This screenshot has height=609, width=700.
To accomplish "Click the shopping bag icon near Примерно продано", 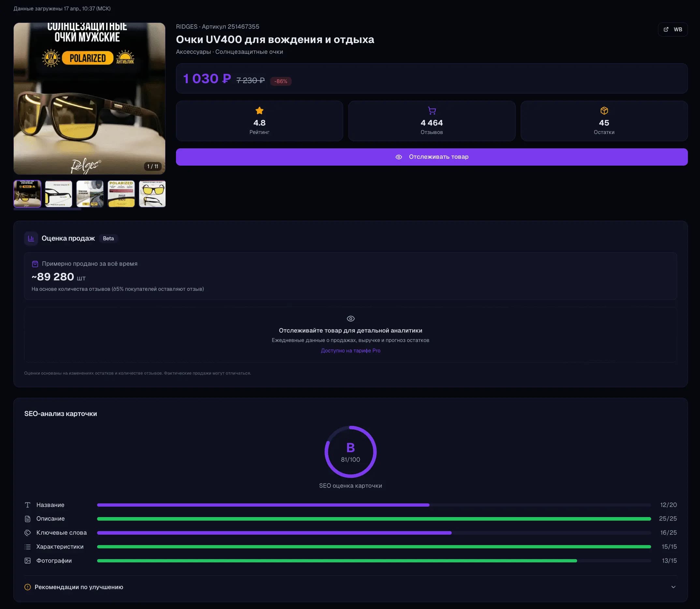I will (35, 263).
